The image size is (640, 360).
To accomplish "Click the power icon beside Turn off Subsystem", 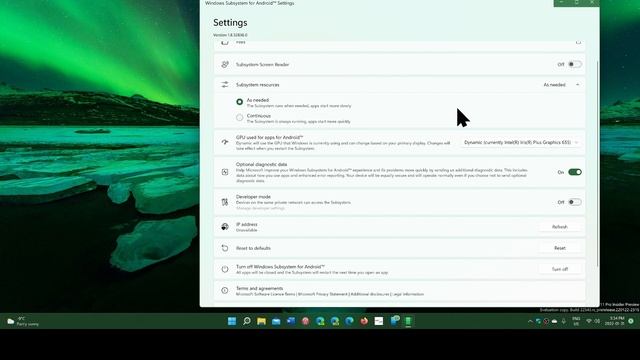I will [225, 269].
